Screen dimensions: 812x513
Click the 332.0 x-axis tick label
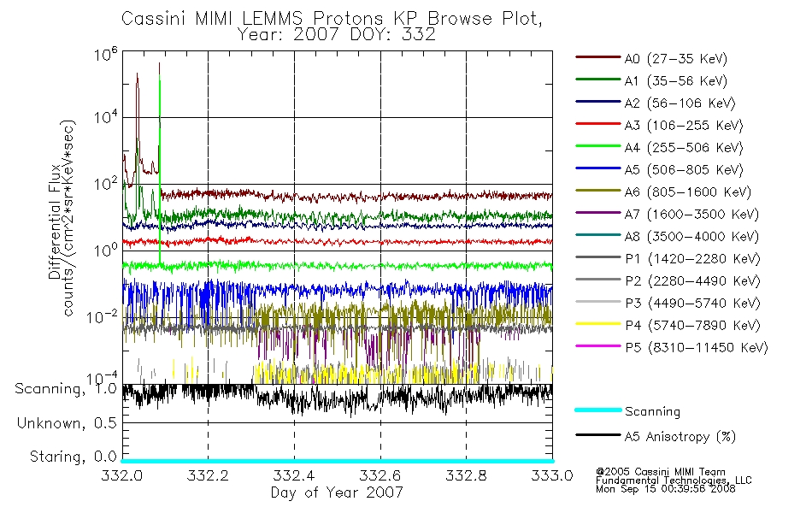point(122,475)
